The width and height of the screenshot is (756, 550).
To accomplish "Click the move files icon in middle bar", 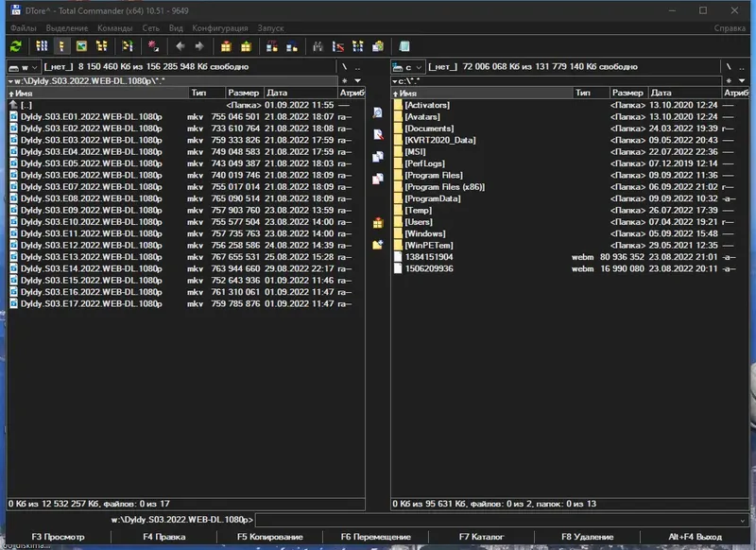I will (378, 179).
